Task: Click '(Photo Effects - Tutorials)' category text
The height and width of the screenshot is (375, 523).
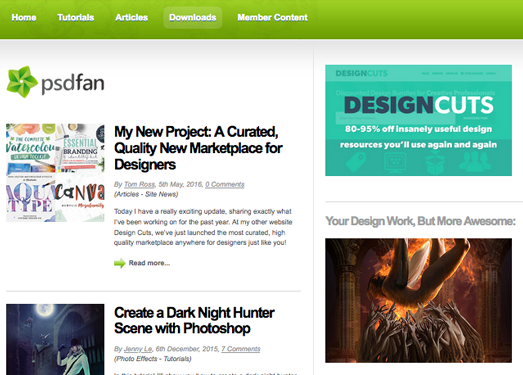Action: click(x=153, y=359)
